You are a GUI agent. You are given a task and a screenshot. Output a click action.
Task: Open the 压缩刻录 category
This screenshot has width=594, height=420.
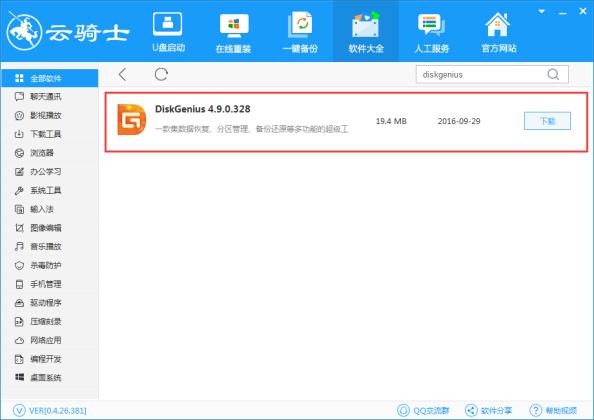click(49, 322)
